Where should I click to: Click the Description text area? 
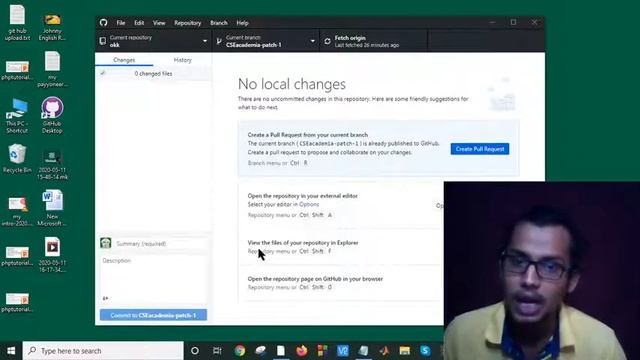pos(153,275)
